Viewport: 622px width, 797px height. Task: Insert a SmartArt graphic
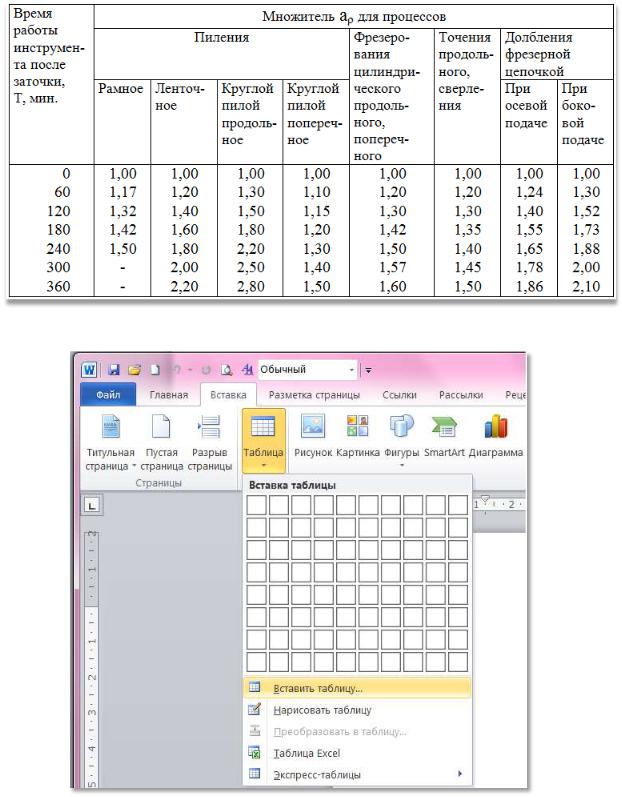click(444, 436)
